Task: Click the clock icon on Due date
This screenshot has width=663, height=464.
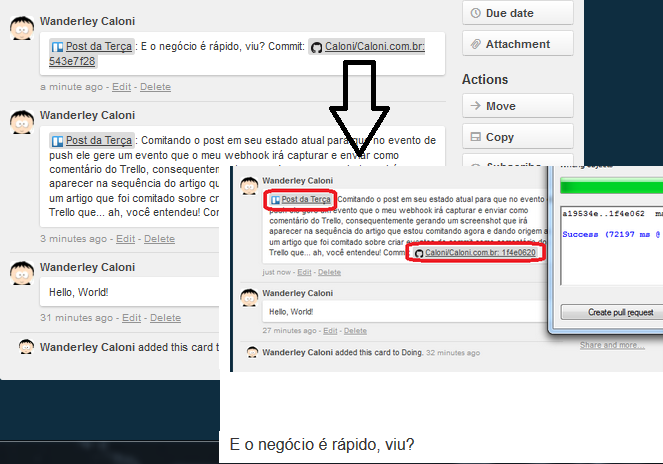Action: point(475,13)
